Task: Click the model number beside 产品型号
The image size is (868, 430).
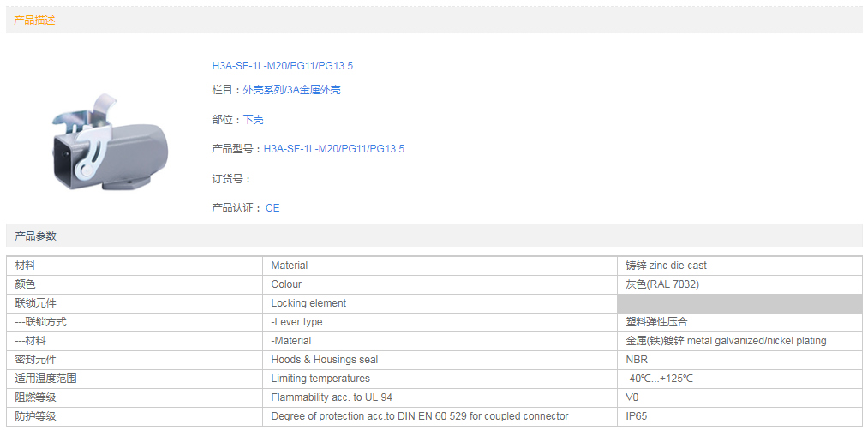Action: coord(333,149)
